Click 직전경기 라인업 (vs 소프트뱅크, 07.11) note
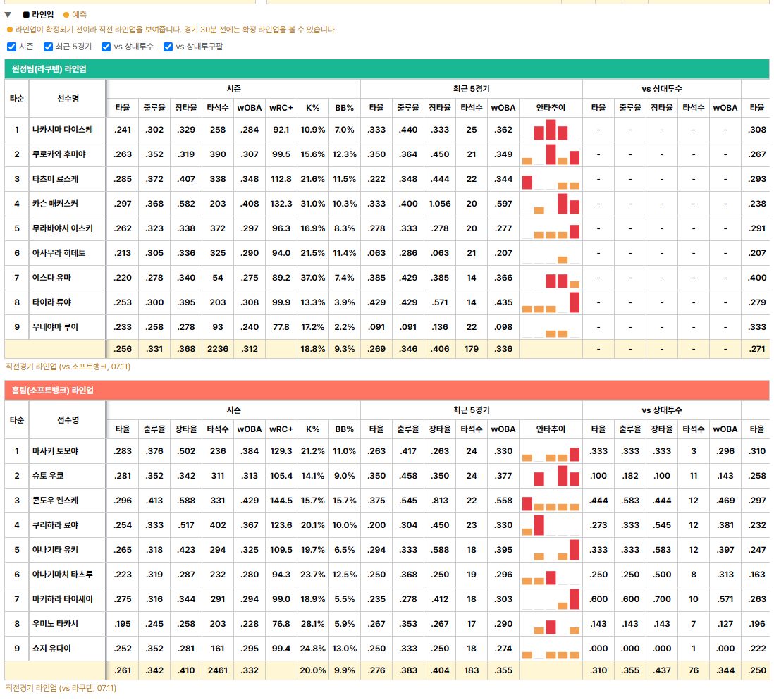 coord(68,367)
